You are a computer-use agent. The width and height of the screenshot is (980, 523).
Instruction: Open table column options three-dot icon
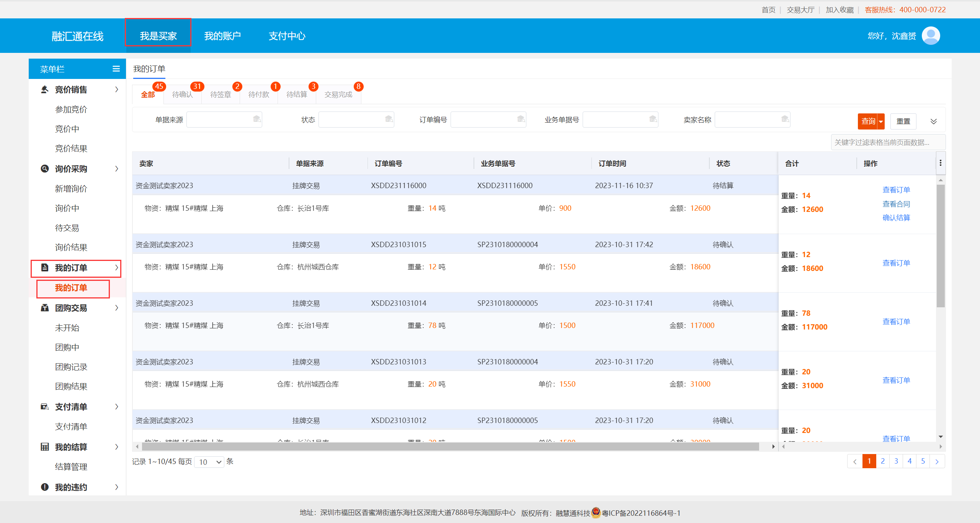[941, 163]
